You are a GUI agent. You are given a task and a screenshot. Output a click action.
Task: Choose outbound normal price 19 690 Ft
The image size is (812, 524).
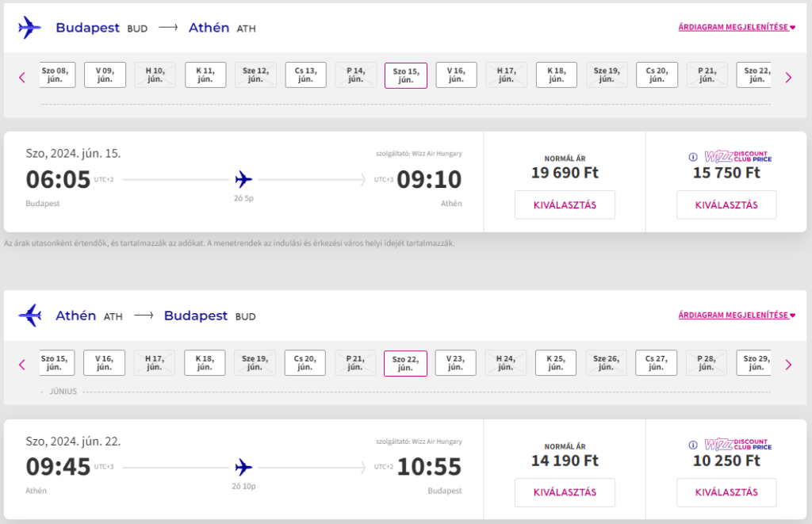(565, 205)
